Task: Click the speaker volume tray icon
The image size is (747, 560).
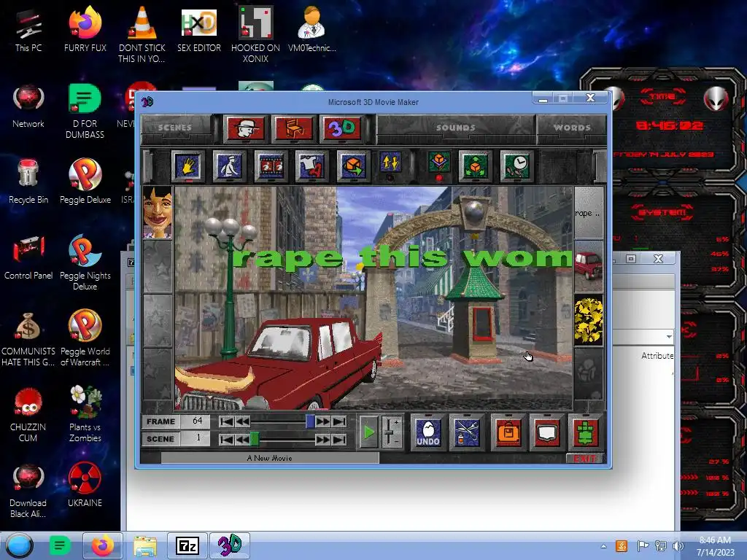Action: pyautogui.click(x=678, y=546)
